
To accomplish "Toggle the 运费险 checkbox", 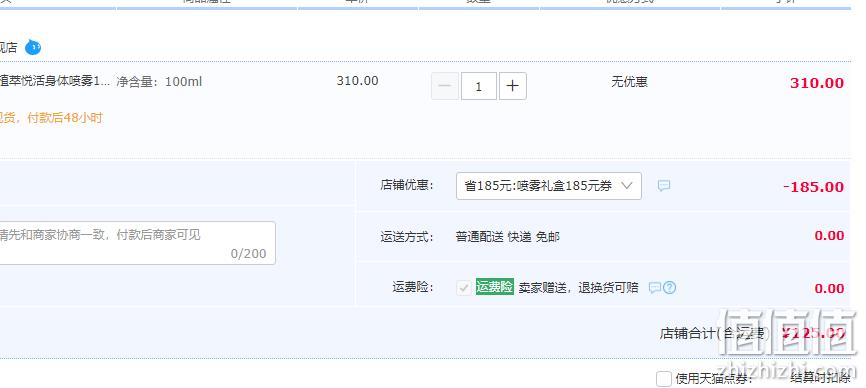I will (464, 288).
